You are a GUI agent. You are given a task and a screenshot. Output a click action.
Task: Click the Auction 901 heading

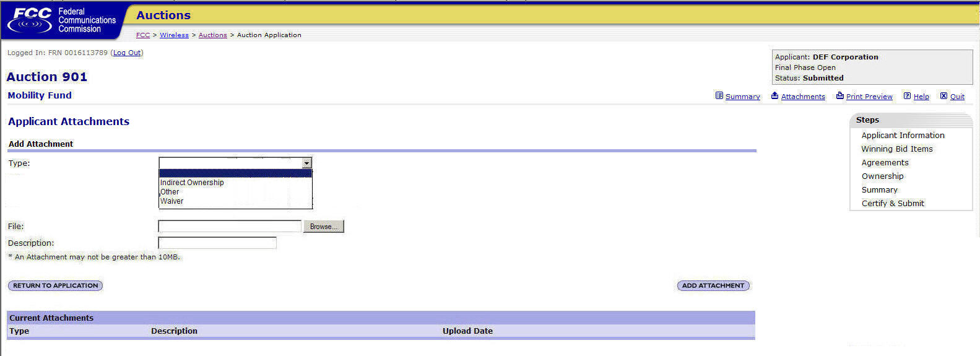[47, 77]
